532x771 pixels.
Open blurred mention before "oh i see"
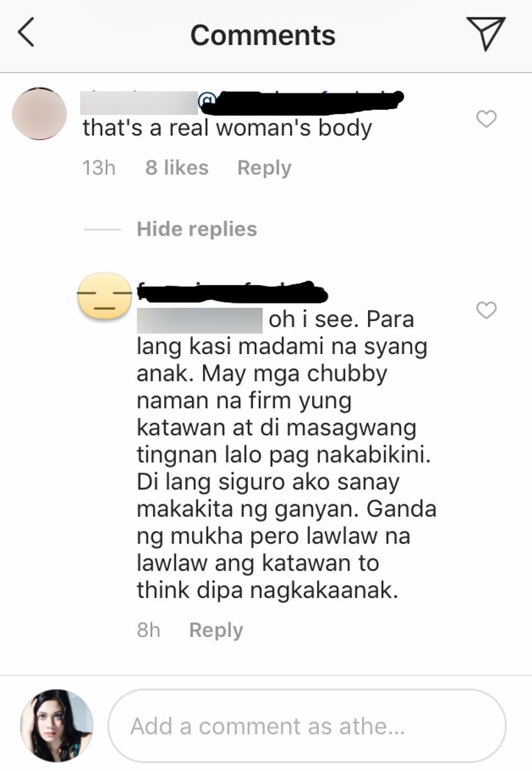click(199, 320)
